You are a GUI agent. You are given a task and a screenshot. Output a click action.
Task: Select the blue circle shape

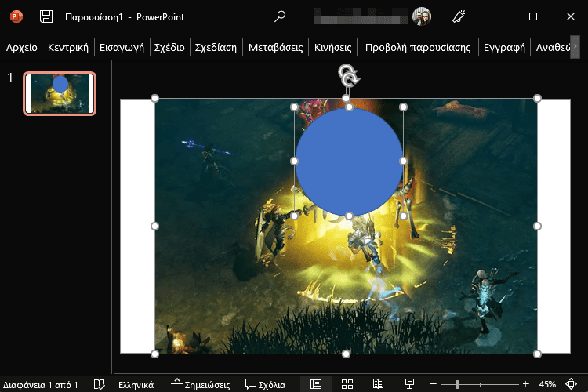(349, 162)
